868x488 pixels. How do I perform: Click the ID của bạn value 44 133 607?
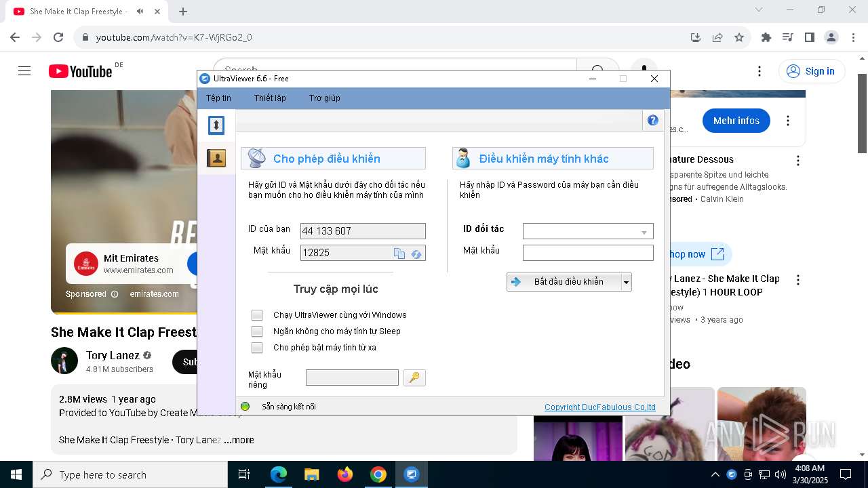[x=363, y=231]
